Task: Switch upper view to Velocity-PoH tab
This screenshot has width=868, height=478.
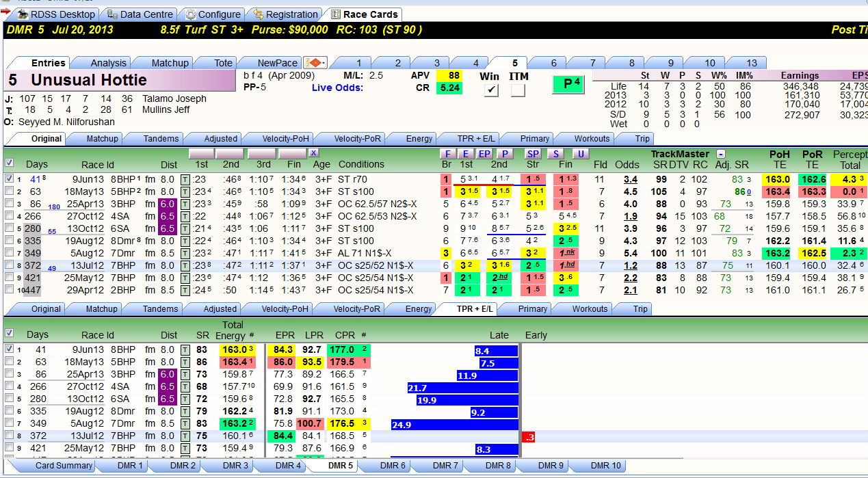Action: point(282,138)
